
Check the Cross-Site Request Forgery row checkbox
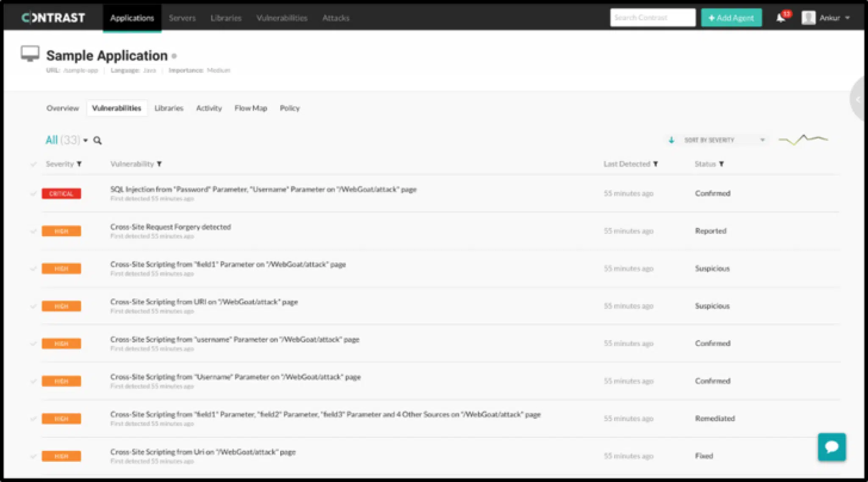[34, 231]
